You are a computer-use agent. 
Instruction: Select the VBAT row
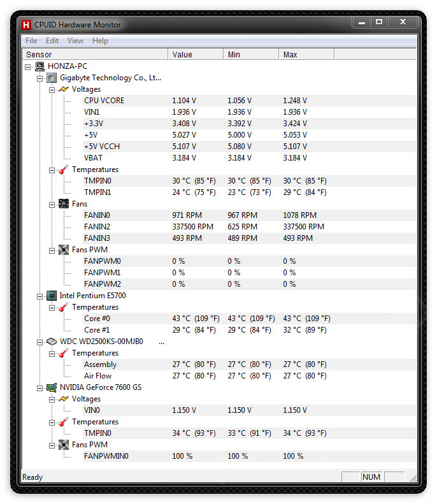click(249, 158)
